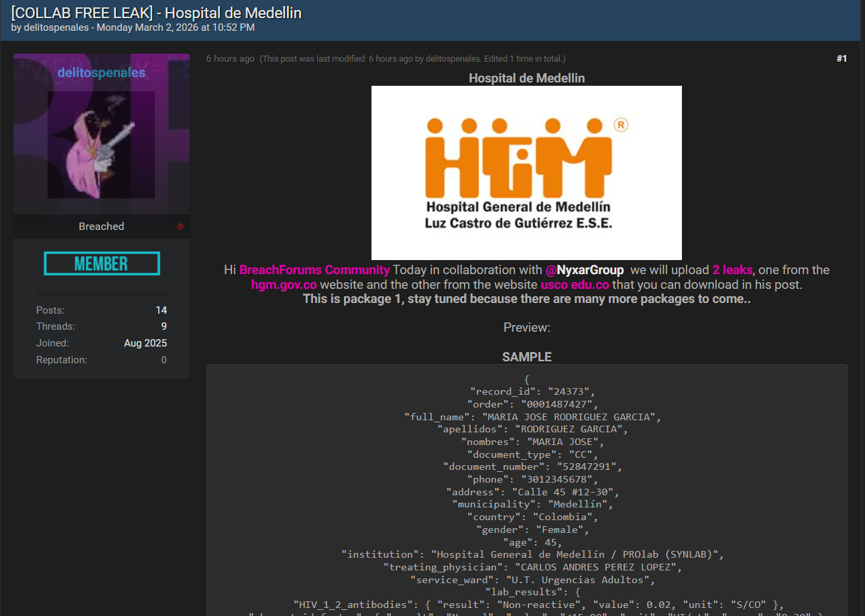Click the "Breached" user title label
This screenshot has height=616, width=865.
pos(101,227)
